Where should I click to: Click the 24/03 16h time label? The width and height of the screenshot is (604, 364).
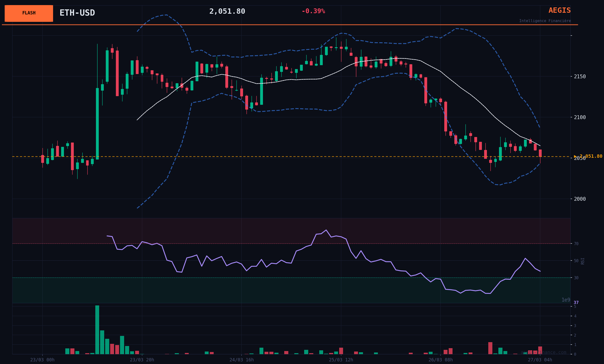click(x=242, y=360)
